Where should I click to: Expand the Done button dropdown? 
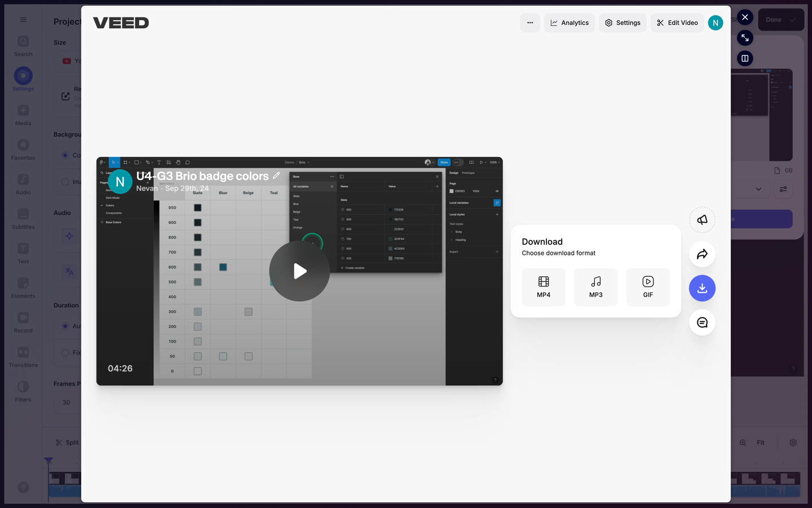(793, 20)
